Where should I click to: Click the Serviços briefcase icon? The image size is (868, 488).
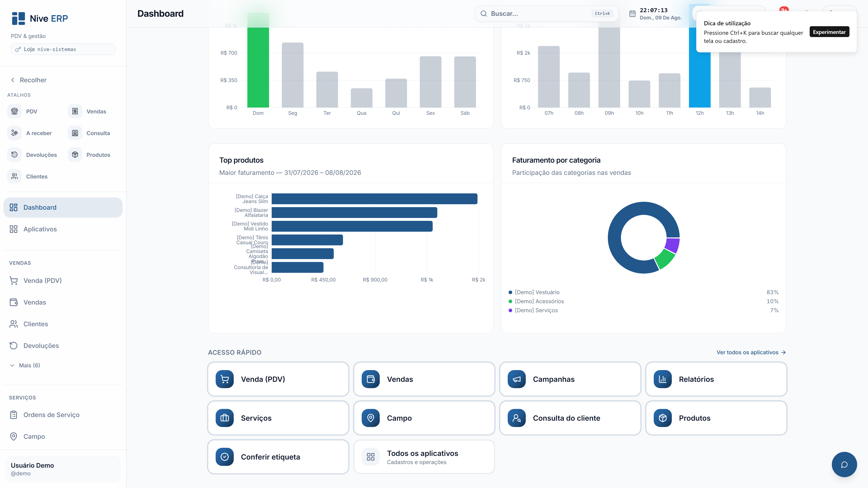click(x=224, y=418)
